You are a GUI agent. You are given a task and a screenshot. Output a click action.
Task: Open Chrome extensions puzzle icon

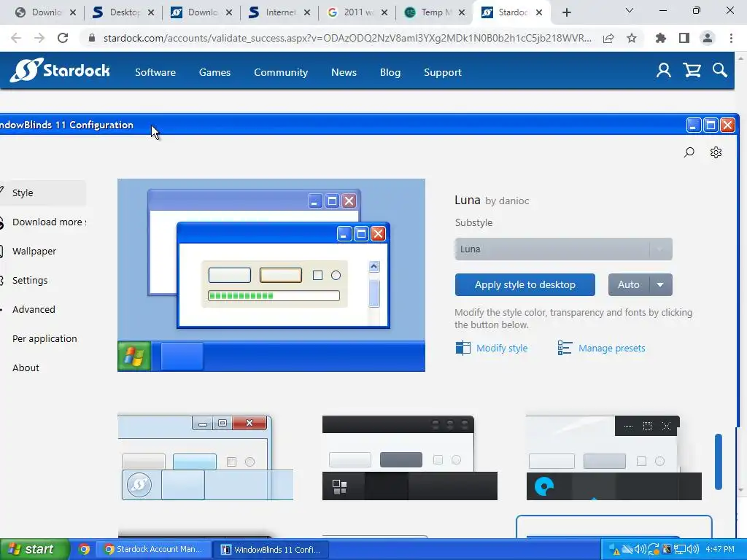point(660,38)
